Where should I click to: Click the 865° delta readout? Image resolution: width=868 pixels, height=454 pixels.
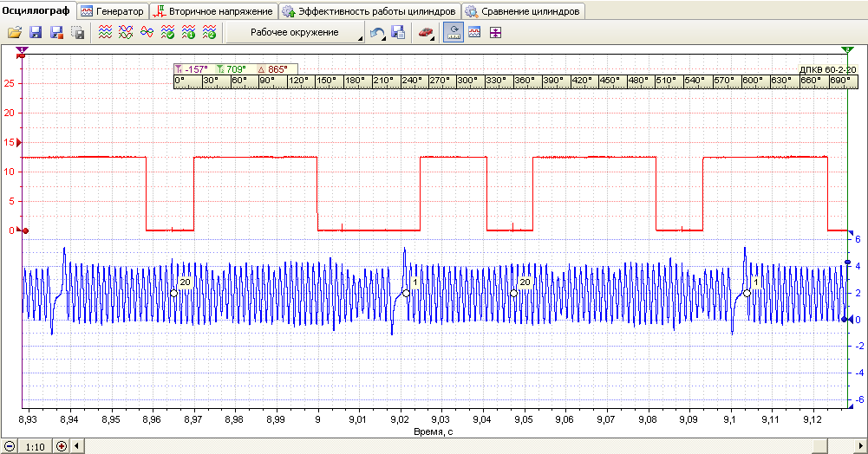click(x=273, y=69)
